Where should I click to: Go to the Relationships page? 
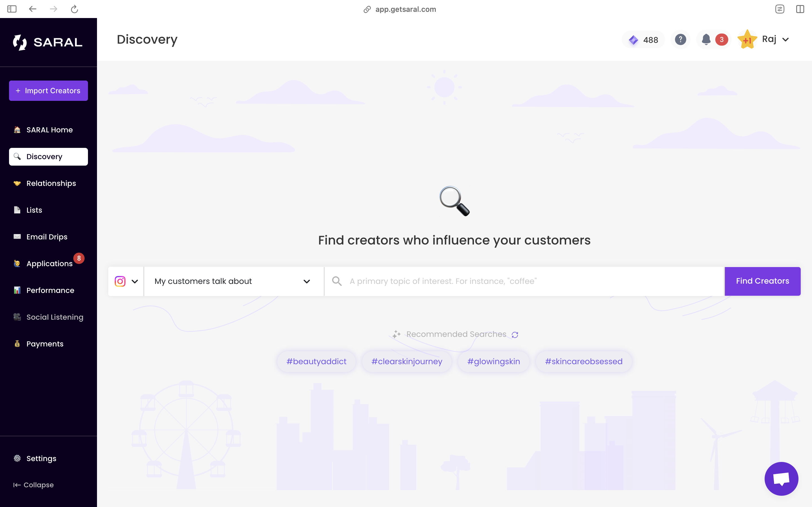(51, 183)
